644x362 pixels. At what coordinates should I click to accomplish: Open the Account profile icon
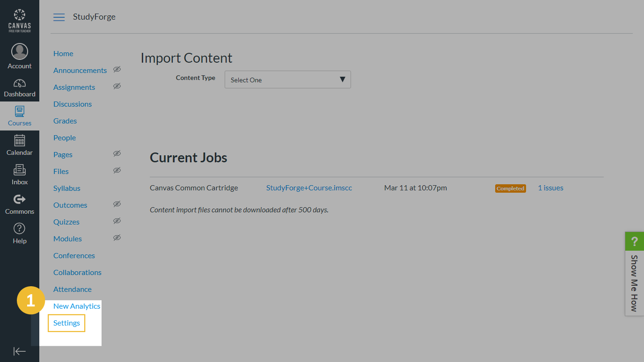click(20, 52)
